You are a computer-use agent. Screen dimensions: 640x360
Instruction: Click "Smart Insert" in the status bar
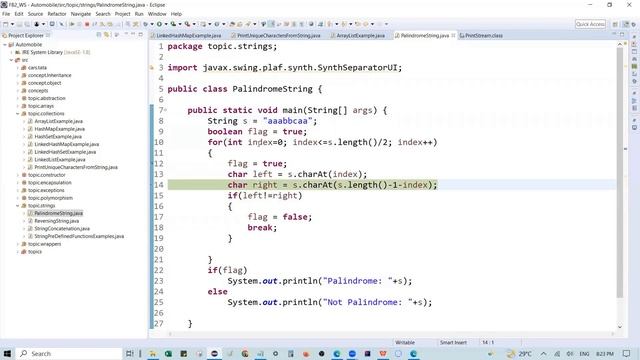(x=453, y=342)
